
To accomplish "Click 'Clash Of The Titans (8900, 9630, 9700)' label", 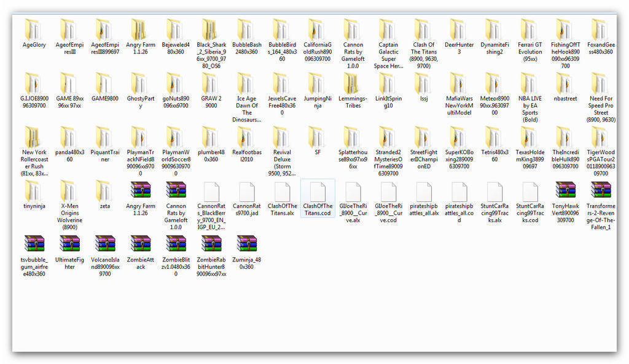I will pos(424,55).
